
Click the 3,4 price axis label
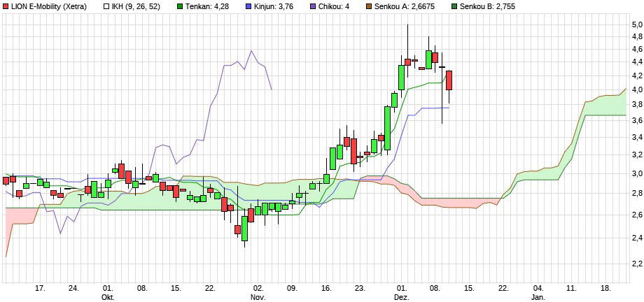[x=637, y=137]
